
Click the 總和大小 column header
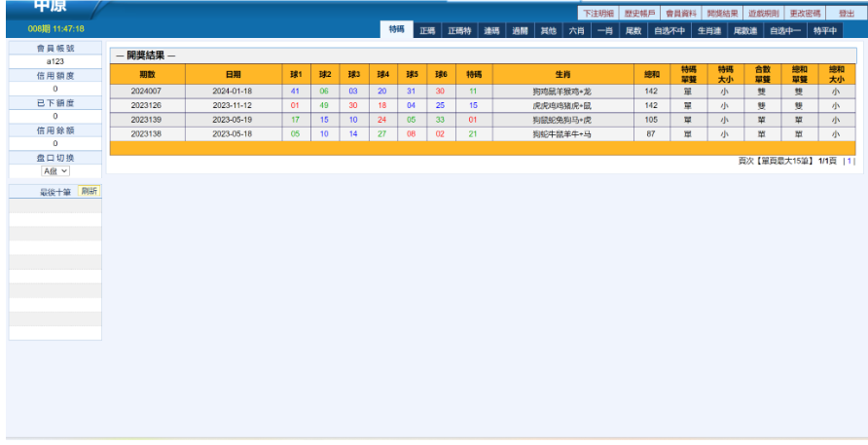[x=837, y=74]
